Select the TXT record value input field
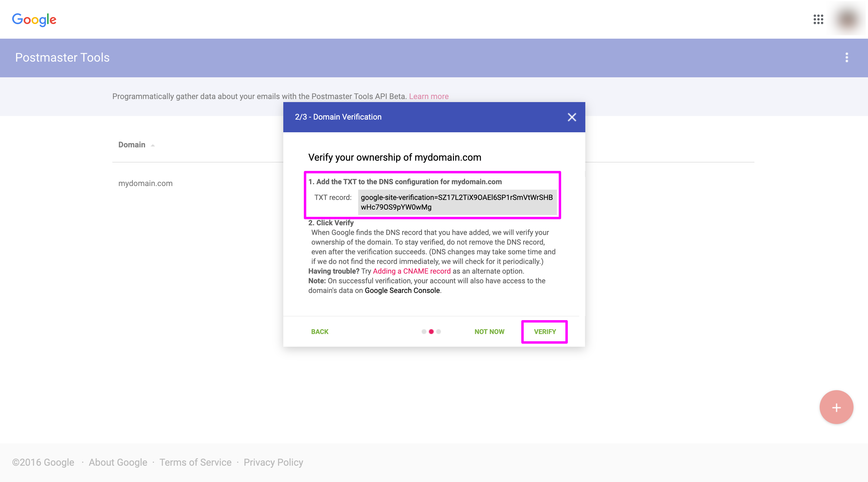Image resolution: width=868 pixels, height=482 pixels. (x=456, y=202)
